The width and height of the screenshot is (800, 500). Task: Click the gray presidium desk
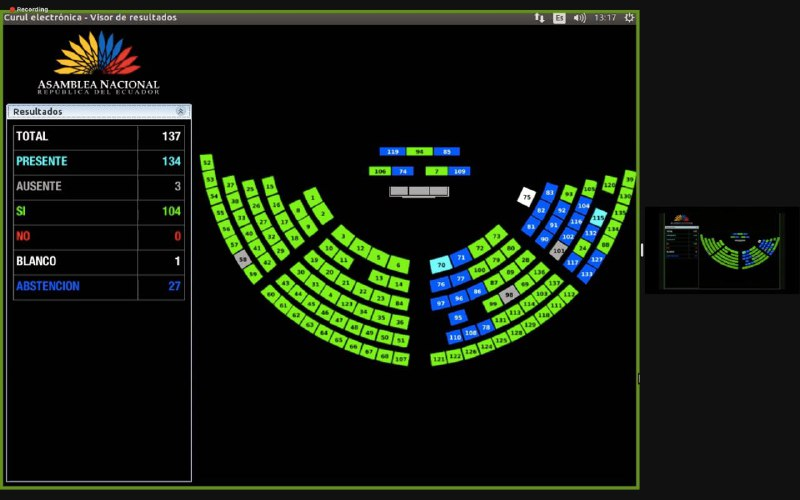tap(419, 191)
